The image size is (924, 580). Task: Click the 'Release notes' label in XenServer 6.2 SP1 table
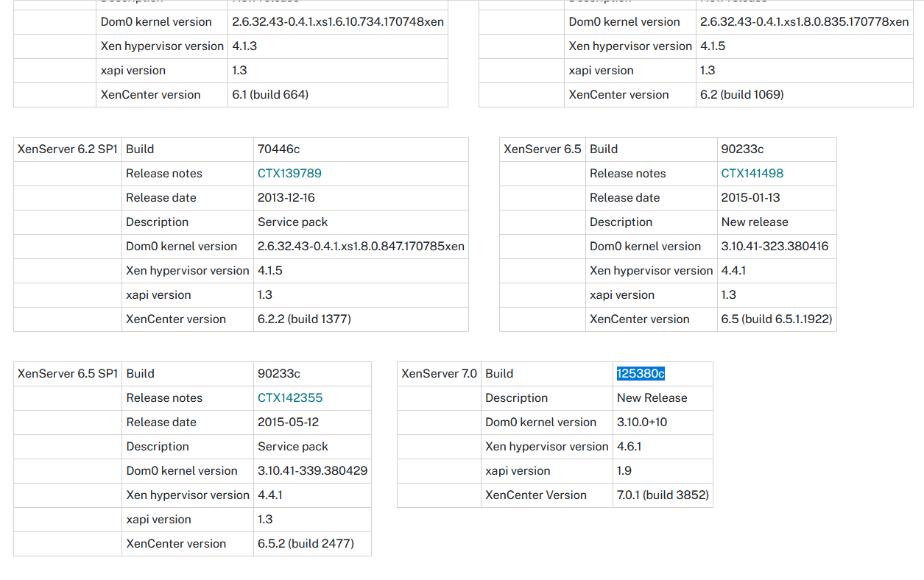164,174
